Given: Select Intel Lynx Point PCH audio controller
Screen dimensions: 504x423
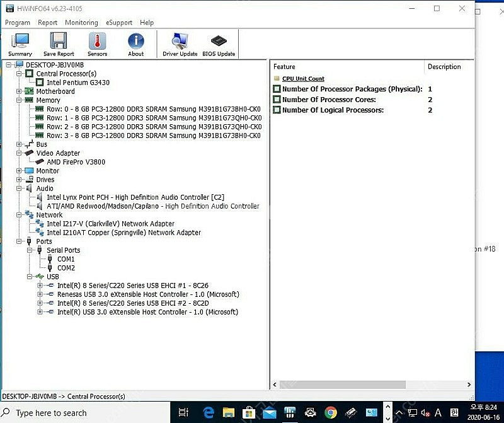Looking at the screenshot, I should pyautogui.click(x=135, y=197).
